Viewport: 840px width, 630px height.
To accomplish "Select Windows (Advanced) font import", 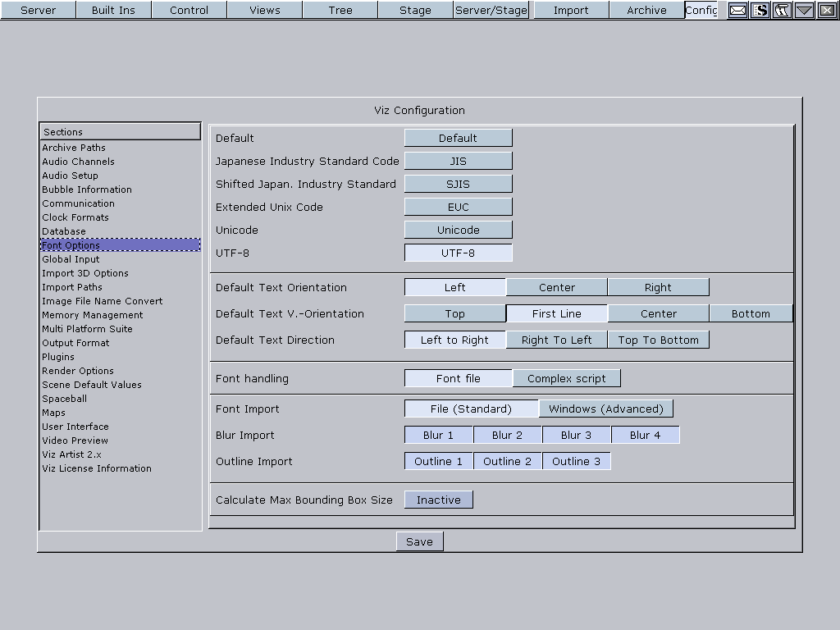I will [x=605, y=409].
